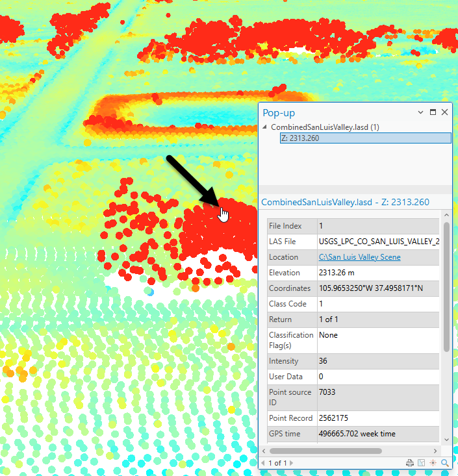Click the Coordinates value cell
This screenshot has height=476, width=458.
click(x=370, y=288)
